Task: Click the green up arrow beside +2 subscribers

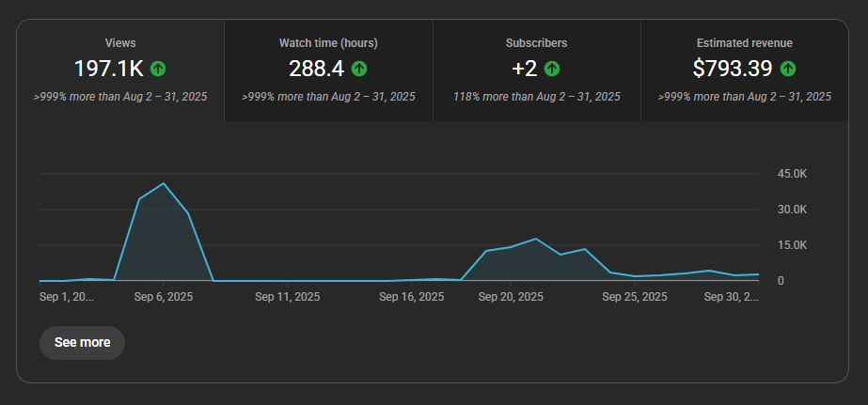Action: (x=552, y=69)
